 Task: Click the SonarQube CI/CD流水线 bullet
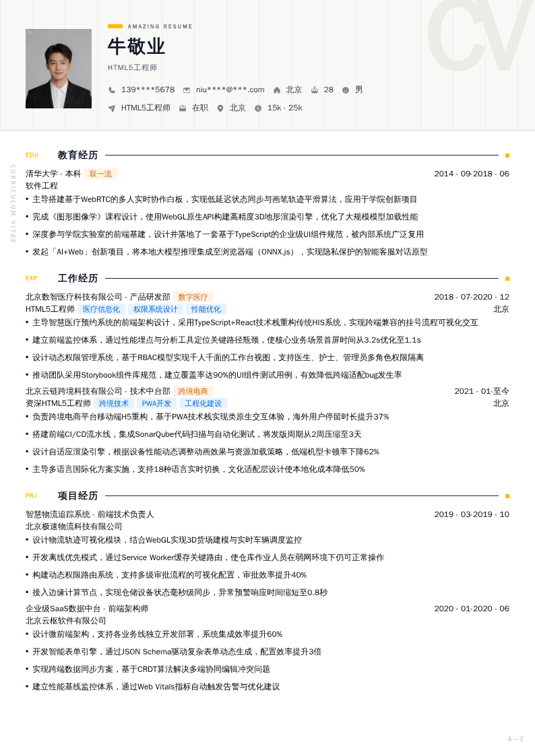(x=197, y=434)
